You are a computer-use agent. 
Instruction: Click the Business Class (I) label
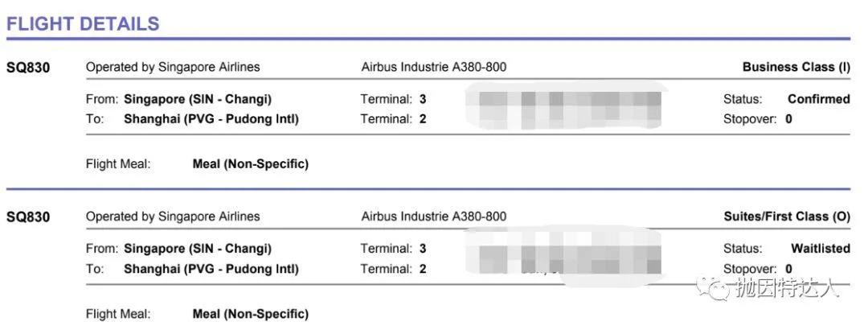point(796,67)
